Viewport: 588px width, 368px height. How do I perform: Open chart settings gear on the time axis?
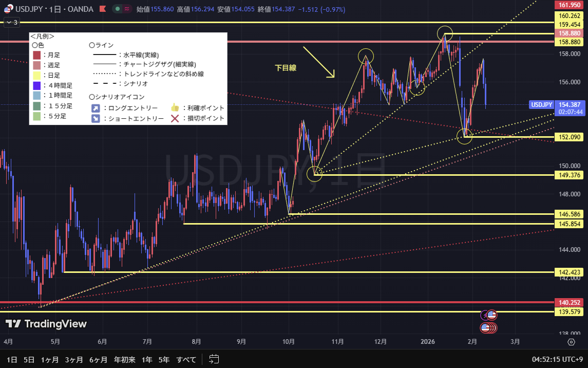pos(571,342)
